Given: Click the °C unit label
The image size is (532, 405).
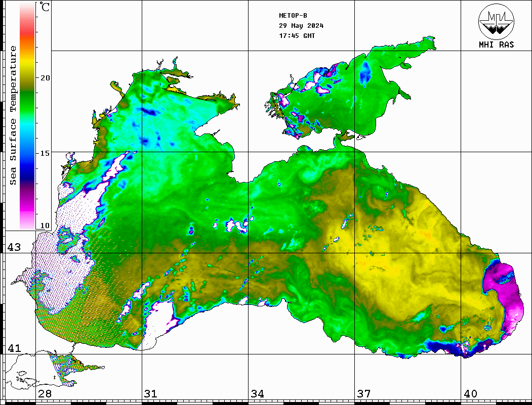Looking at the screenshot, I should coord(45,7).
